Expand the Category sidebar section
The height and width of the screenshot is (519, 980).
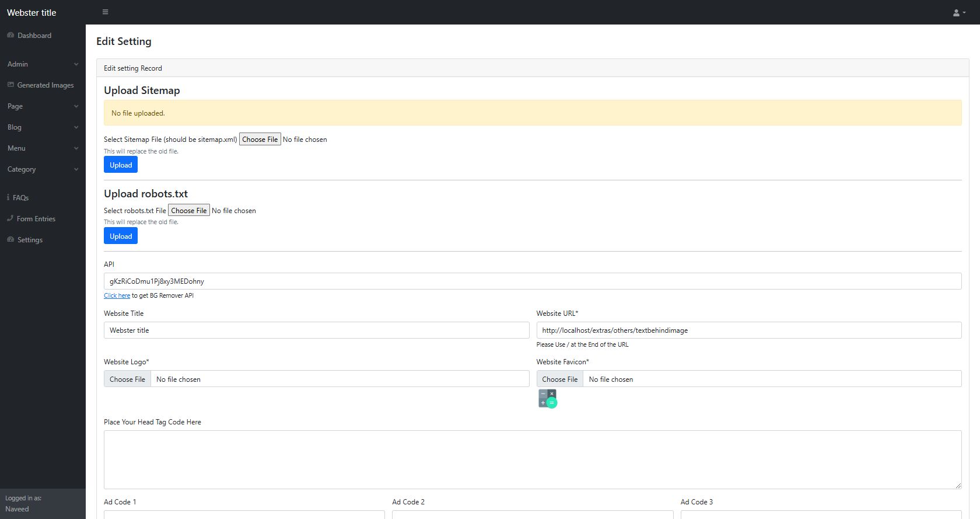[43, 169]
